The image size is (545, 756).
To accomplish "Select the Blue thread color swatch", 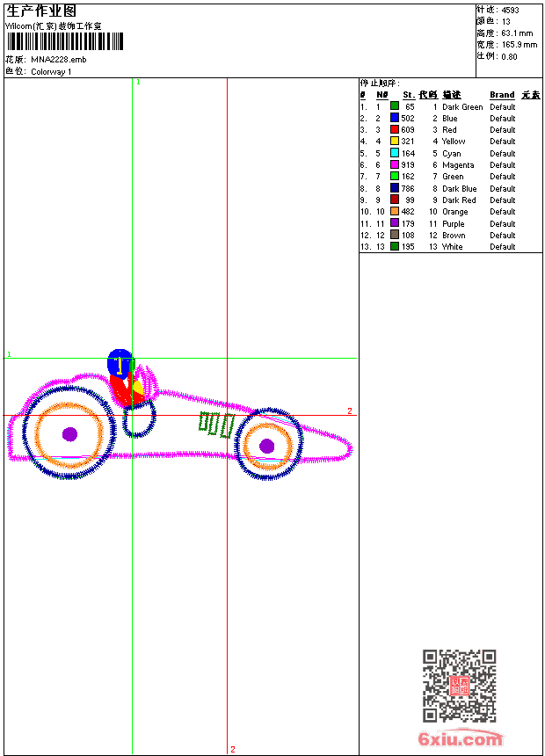I will [x=395, y=118].
